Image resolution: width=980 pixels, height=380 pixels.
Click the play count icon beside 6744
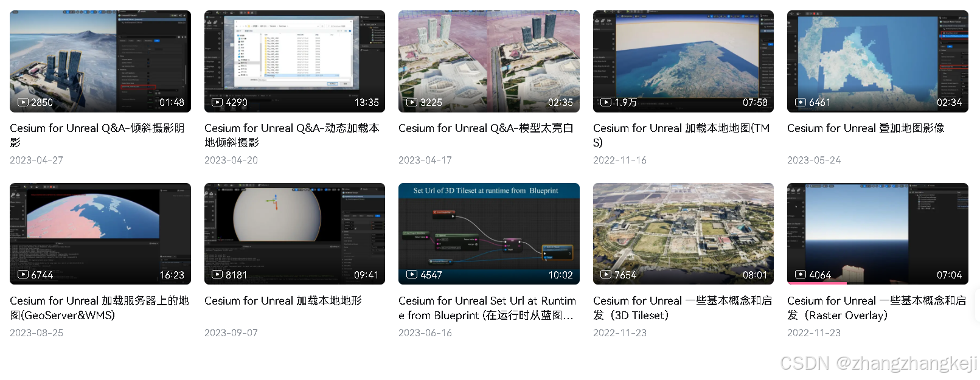tap(23, 275)
